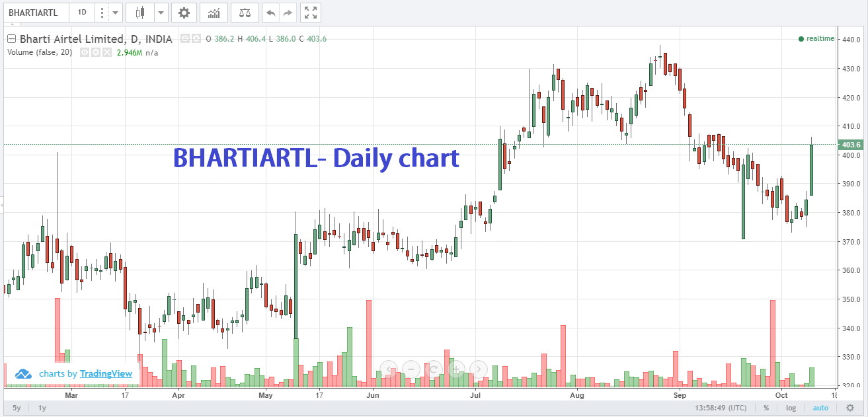Select the 5y time range
868x417 pixels.
point(17,408)
